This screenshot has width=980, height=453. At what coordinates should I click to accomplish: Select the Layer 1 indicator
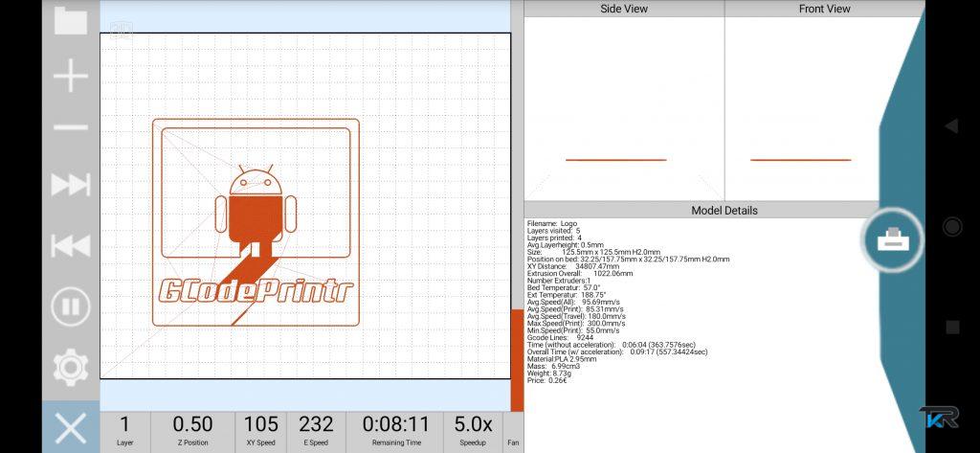125,431
